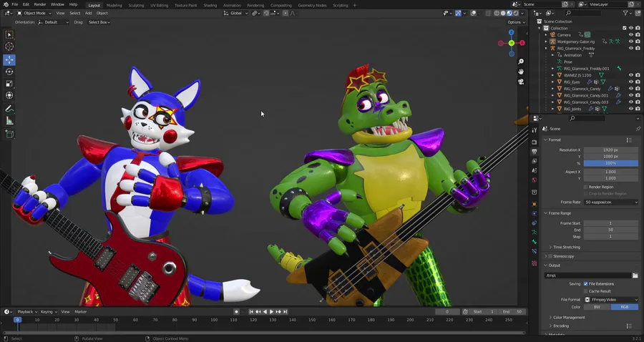Open the Object Mode dropdown
The height and width of the screenshot is (342, 644).
coord(34,13)
